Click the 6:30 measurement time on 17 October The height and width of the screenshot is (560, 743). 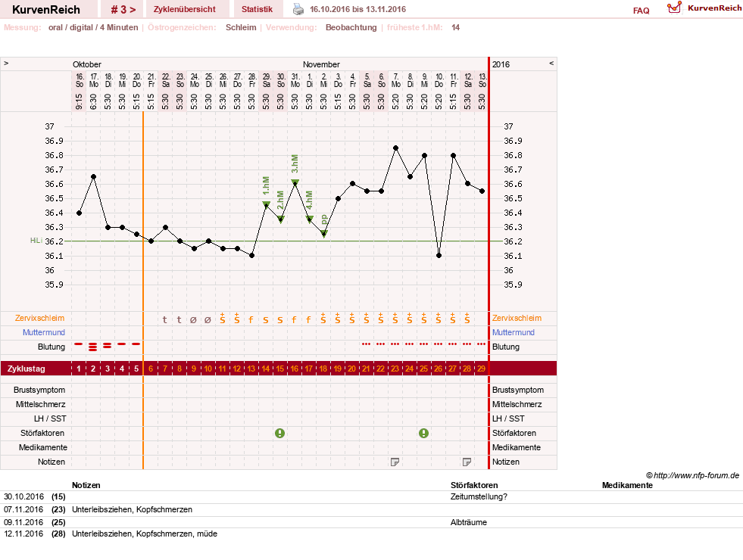(93, 101)
